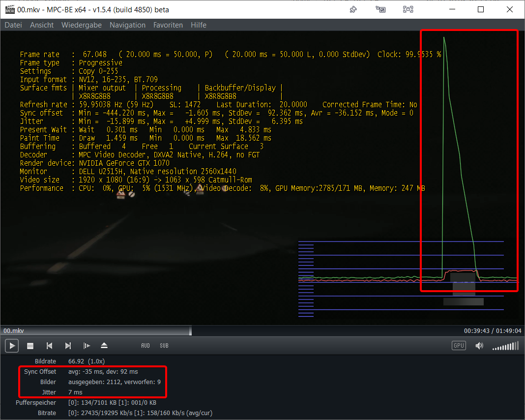Click the Bilder ausgegeben: 2112 value
Image resolution: width=525 pixels, height=420 pixels.
(115, 382)
